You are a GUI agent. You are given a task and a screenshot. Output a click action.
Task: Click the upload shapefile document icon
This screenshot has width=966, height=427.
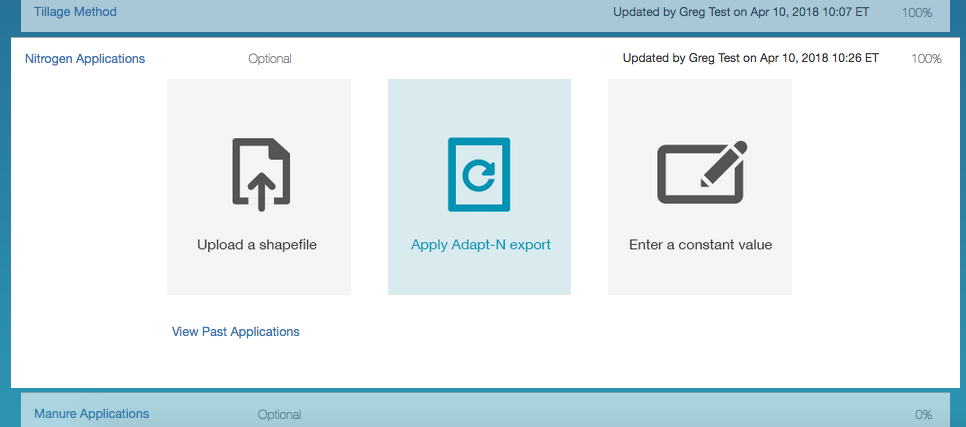pyautogui.click(x=259, y=174)
